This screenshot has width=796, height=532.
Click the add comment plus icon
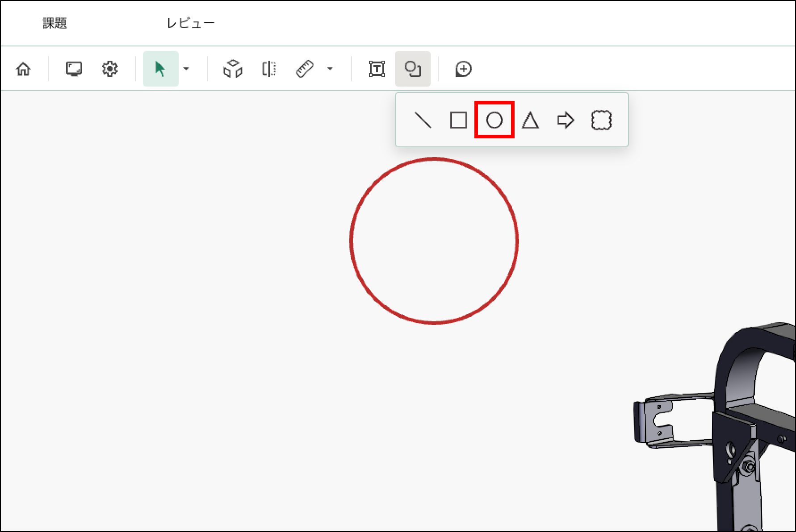coord(463,69)
